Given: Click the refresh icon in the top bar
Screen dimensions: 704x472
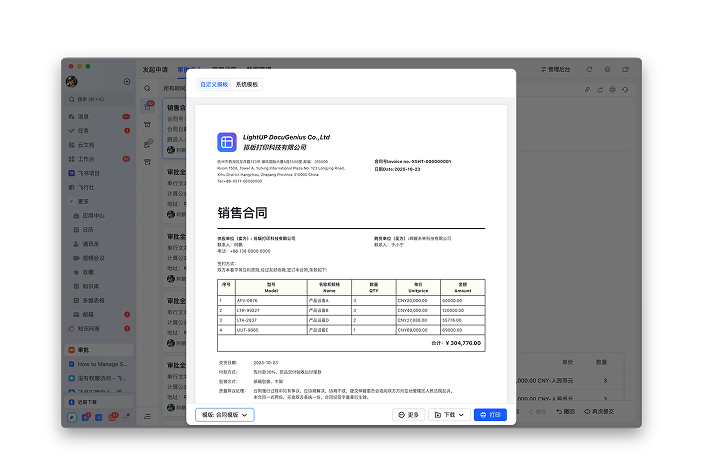Looking at the screenshot, I should pyautogui.click(x=590, y=69).
